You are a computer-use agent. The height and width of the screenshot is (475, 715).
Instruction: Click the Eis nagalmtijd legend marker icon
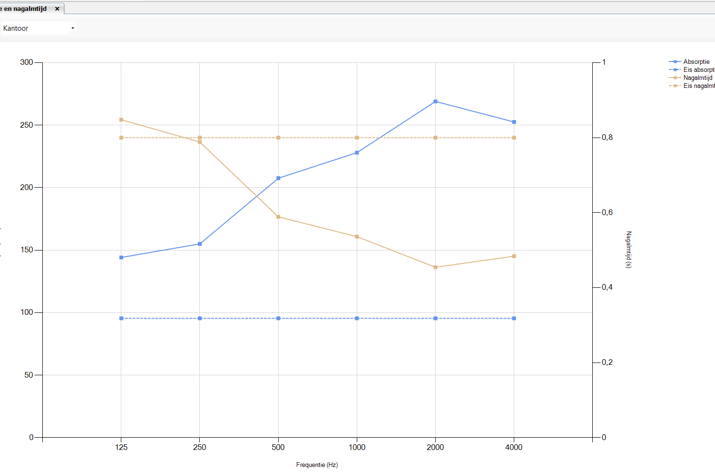point(675,86)
